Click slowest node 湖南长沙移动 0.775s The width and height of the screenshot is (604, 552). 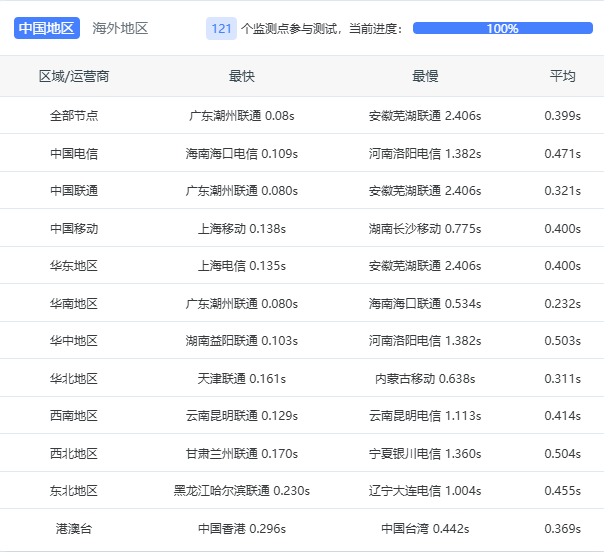tap(425, 229)
